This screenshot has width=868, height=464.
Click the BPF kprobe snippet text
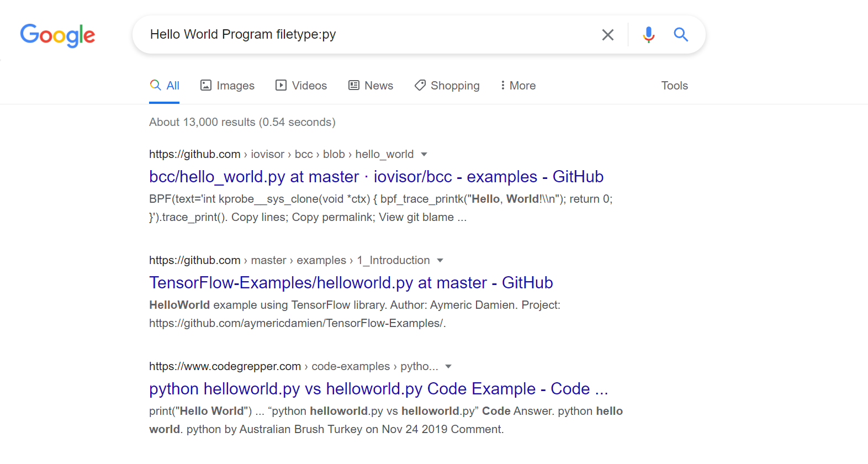pos(381,208)
